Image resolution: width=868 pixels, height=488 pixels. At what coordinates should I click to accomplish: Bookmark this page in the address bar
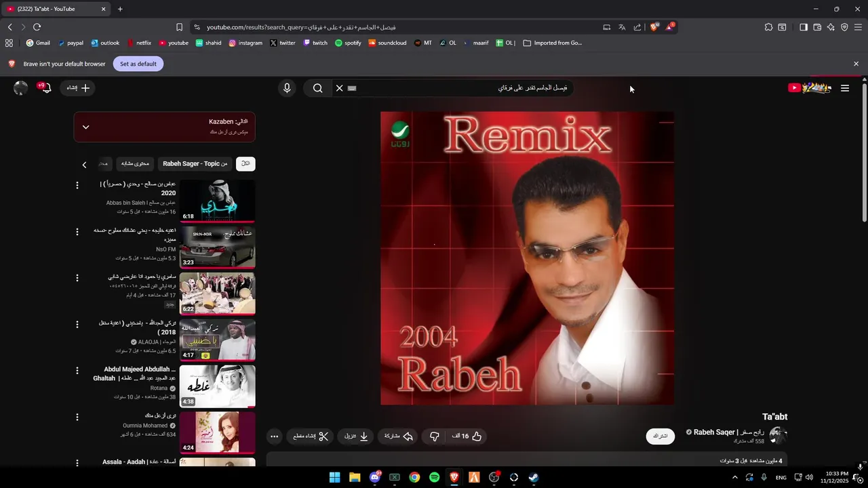pyautogui.click(x=179, y=27)
